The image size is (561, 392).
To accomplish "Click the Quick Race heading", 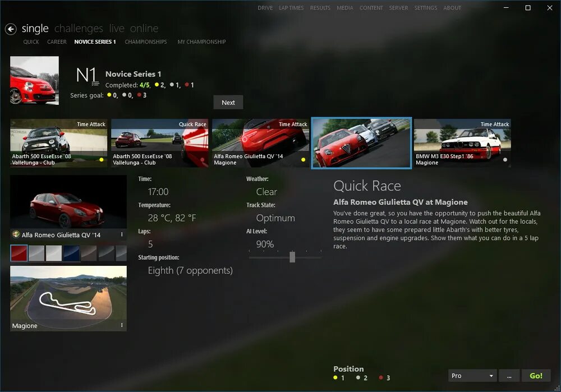I will tap(367, 186).
